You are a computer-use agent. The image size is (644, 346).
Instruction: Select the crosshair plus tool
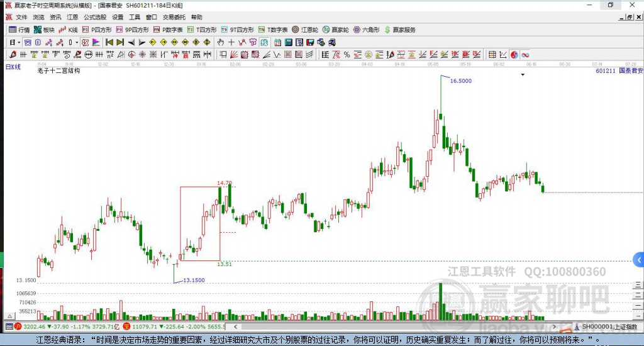(231, 42)
